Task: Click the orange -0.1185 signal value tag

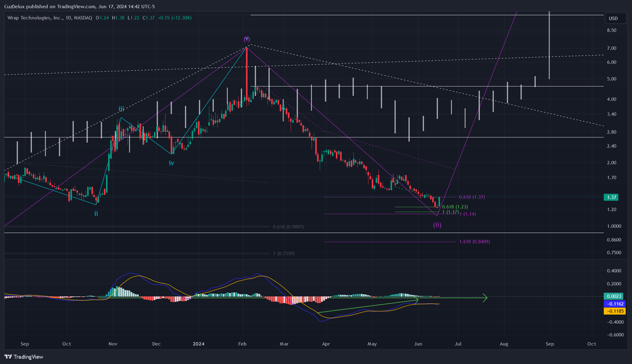Action: coord(614,311)
